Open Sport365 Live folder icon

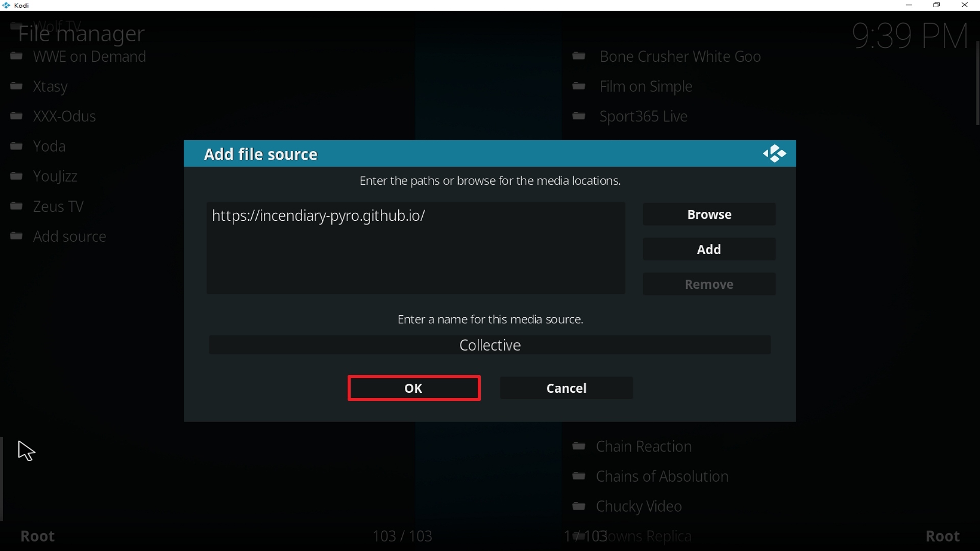coord(579,116)
